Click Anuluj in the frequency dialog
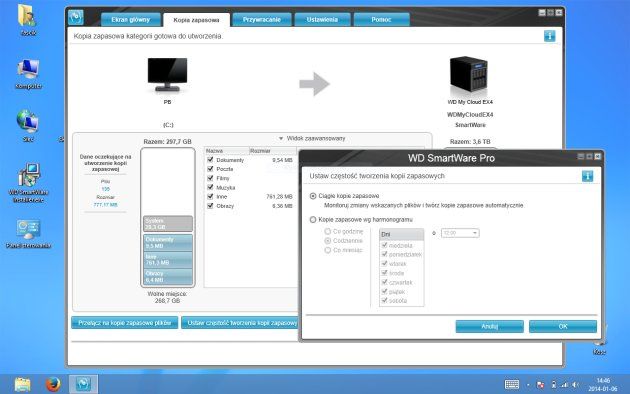The image size is (630, 394). click(x=489, y=326)
